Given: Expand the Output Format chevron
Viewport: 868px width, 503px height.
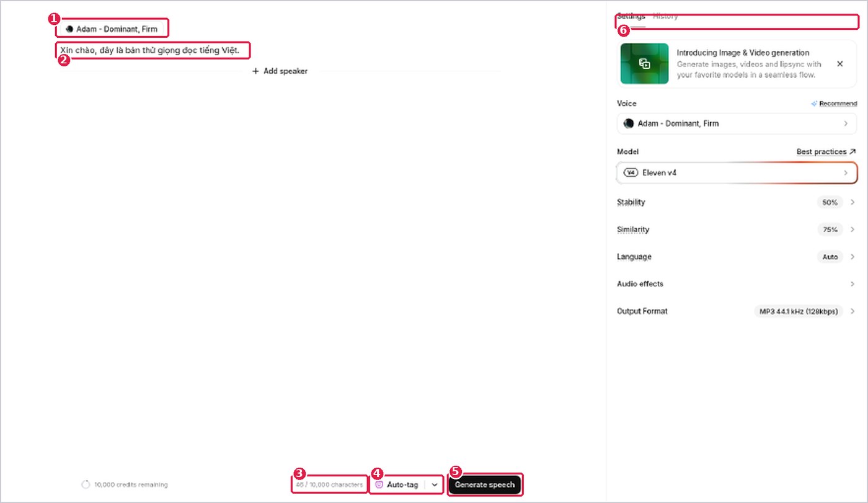Looking at the screenshot, I should click(852, 311).
